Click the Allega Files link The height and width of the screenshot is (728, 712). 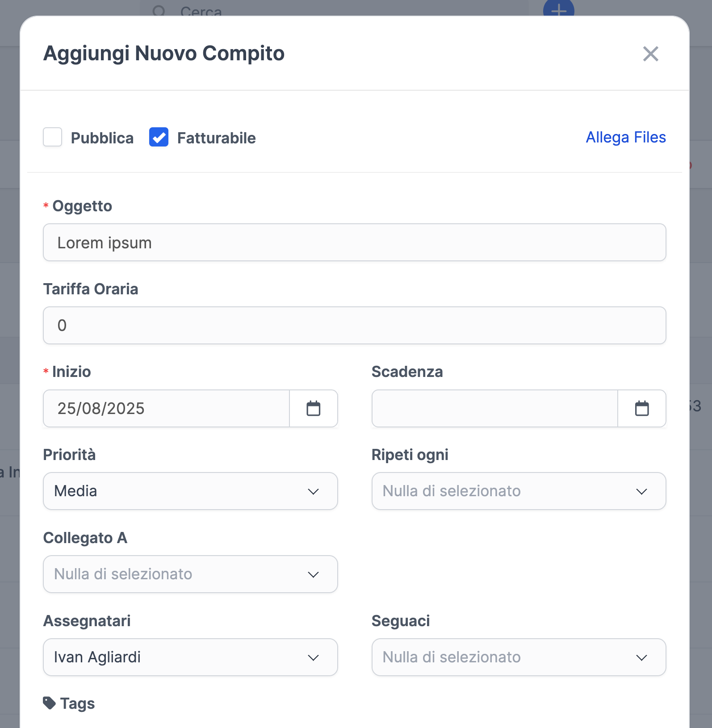[x=626, y=137]
